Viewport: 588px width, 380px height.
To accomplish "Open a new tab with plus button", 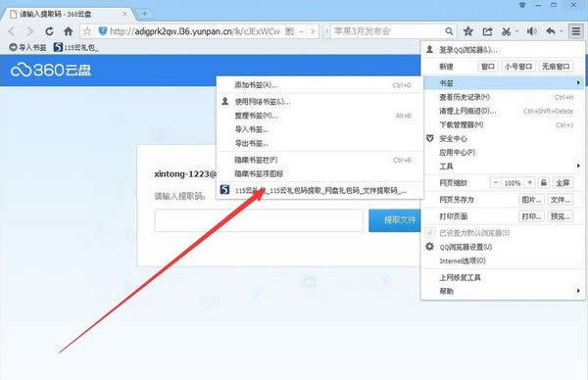I will 144,14.
